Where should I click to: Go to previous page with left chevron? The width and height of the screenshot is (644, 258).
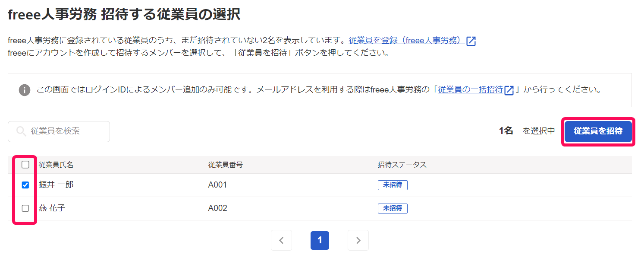pos(281,240)
